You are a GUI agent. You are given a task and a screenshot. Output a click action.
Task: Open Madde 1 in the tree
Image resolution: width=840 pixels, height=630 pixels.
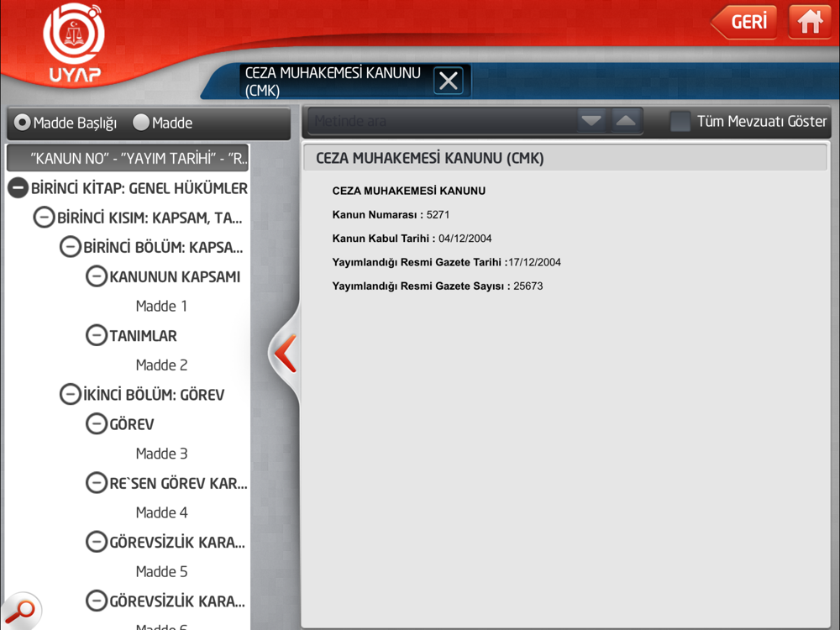[161, 306]
